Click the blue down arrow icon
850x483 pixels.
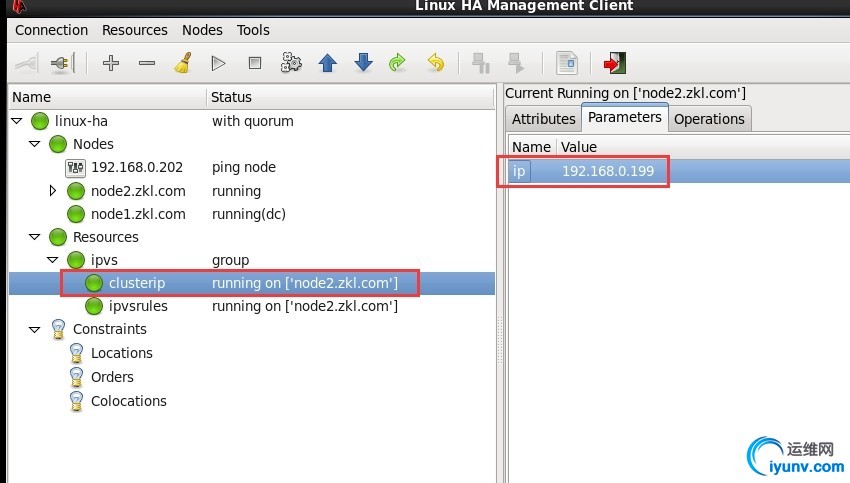(363, 63)
